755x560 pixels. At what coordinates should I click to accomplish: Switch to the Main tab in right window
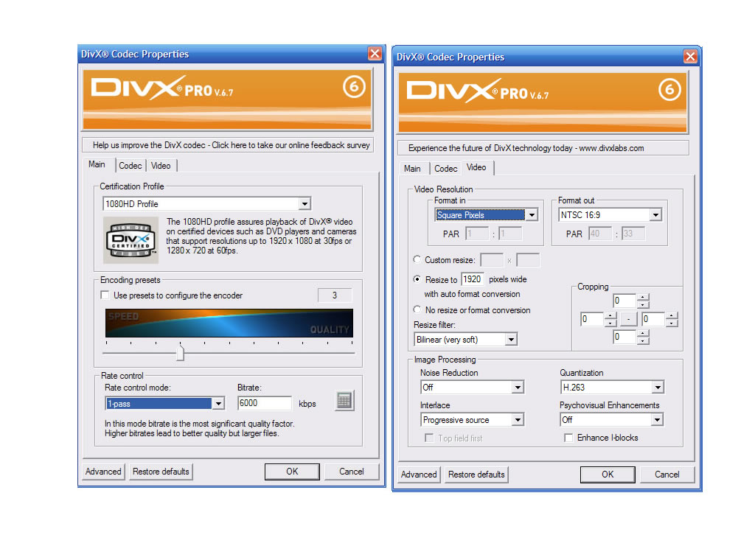(x=412, y=169)
